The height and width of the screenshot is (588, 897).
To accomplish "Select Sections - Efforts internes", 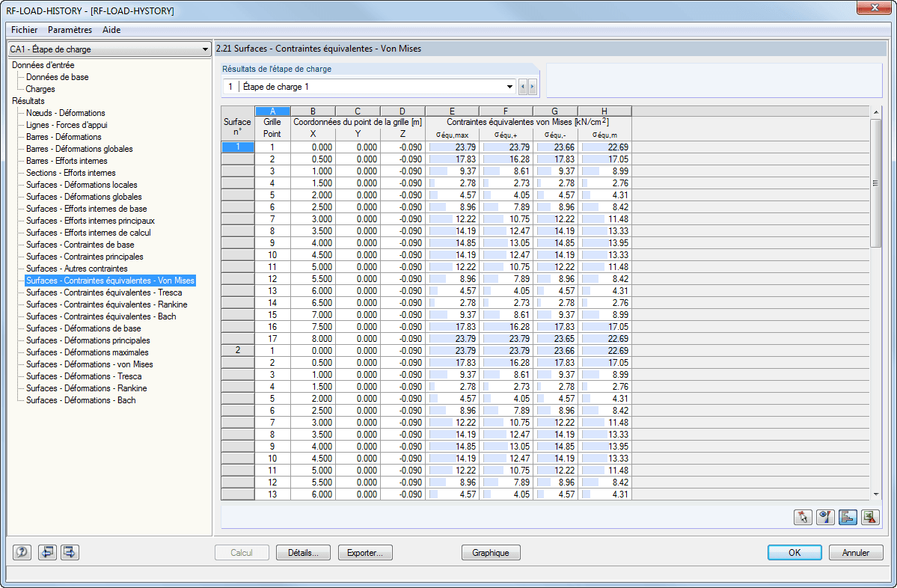I will (71, 173).
